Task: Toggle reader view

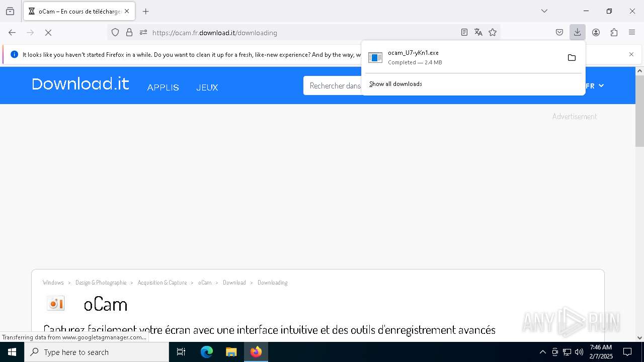Action: click(x=464, y=33)
